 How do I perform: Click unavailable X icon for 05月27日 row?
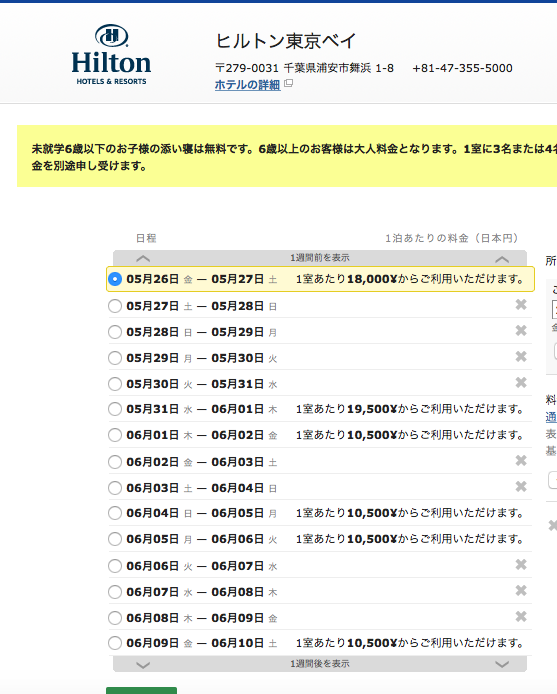(x=521, y=305)
